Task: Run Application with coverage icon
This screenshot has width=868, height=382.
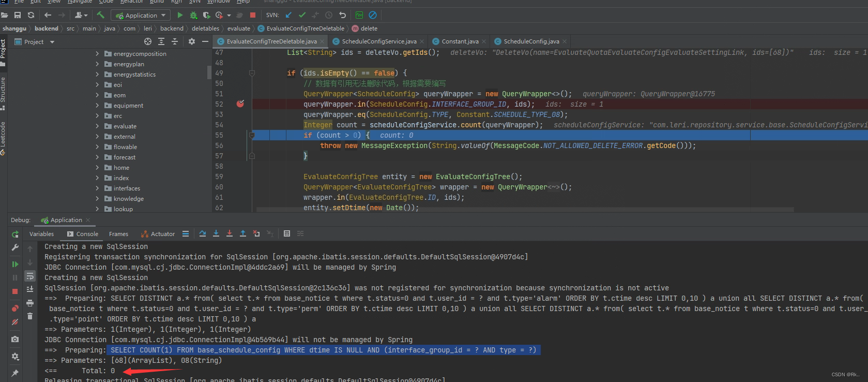Action: [x=206, y=15]
